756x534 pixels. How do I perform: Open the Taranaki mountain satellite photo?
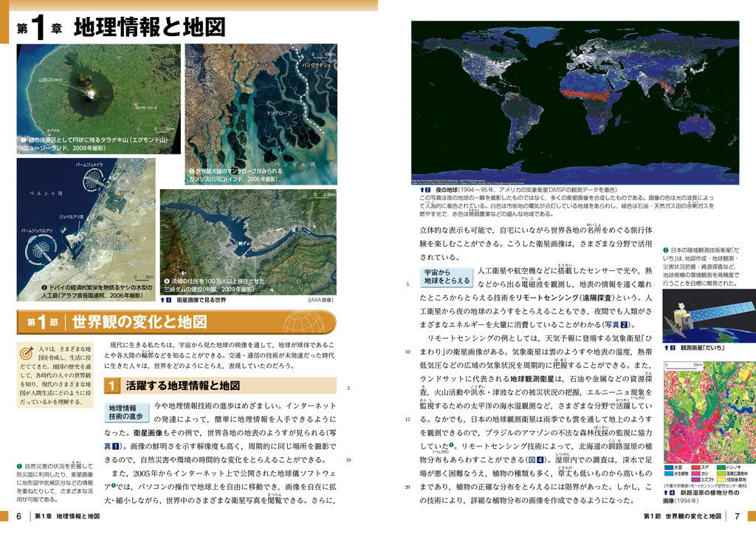coord(99,99)
